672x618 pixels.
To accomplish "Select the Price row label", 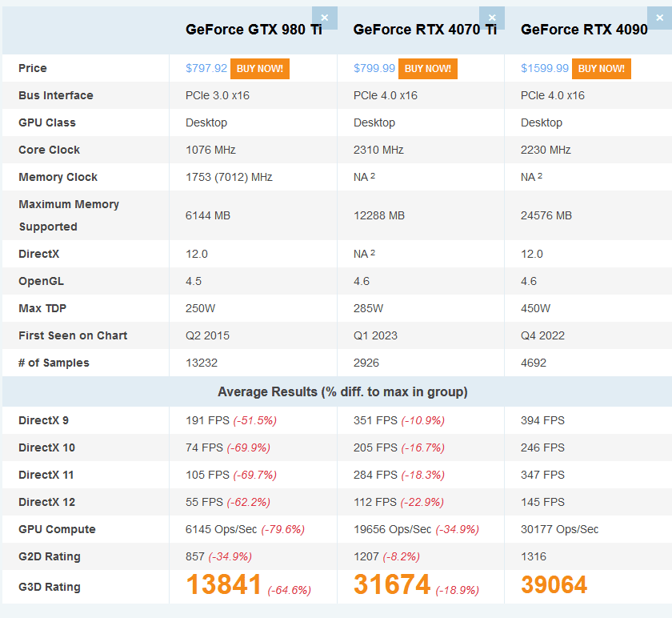I will [33, 68].
